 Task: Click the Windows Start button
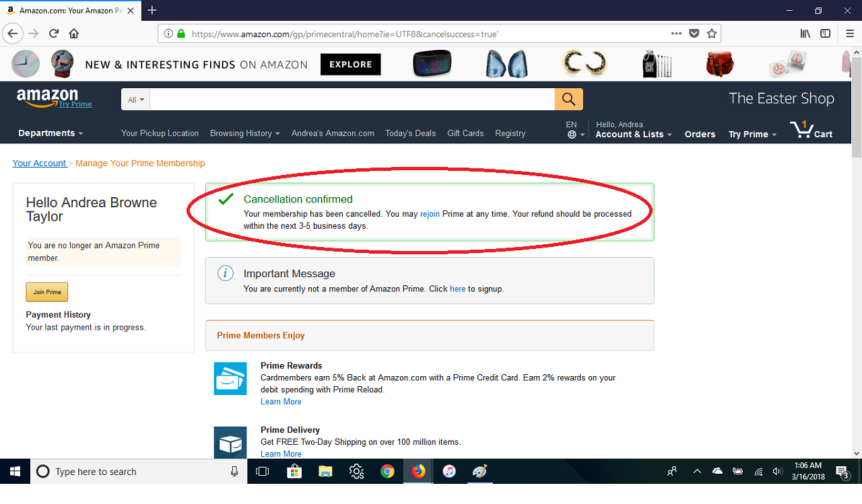(x=14, y=471)
